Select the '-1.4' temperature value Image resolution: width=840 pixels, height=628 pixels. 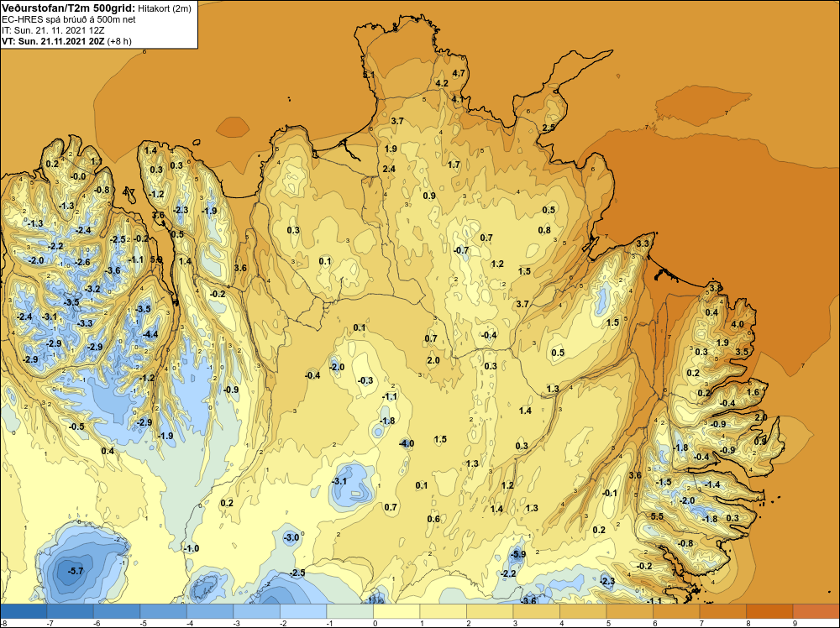click(x=712, y=484)
